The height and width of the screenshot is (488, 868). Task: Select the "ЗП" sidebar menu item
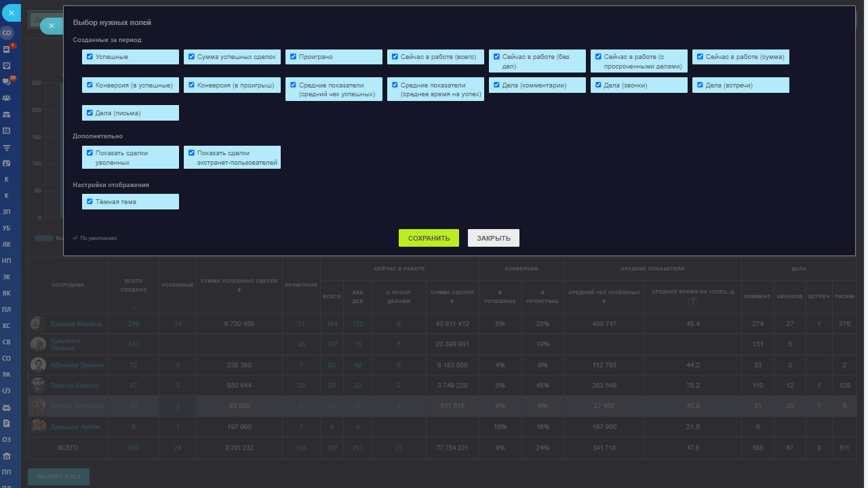(7, 211)
